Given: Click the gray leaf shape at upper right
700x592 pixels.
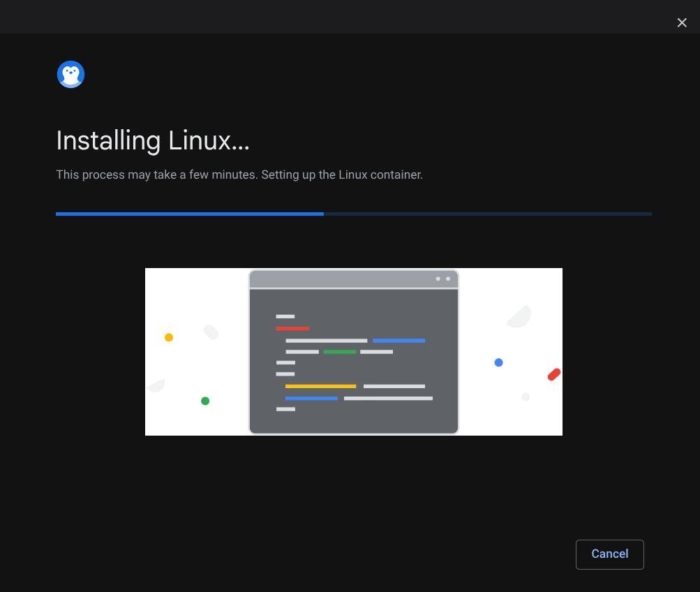Looking at the screenshot, I should pos(520,317).
